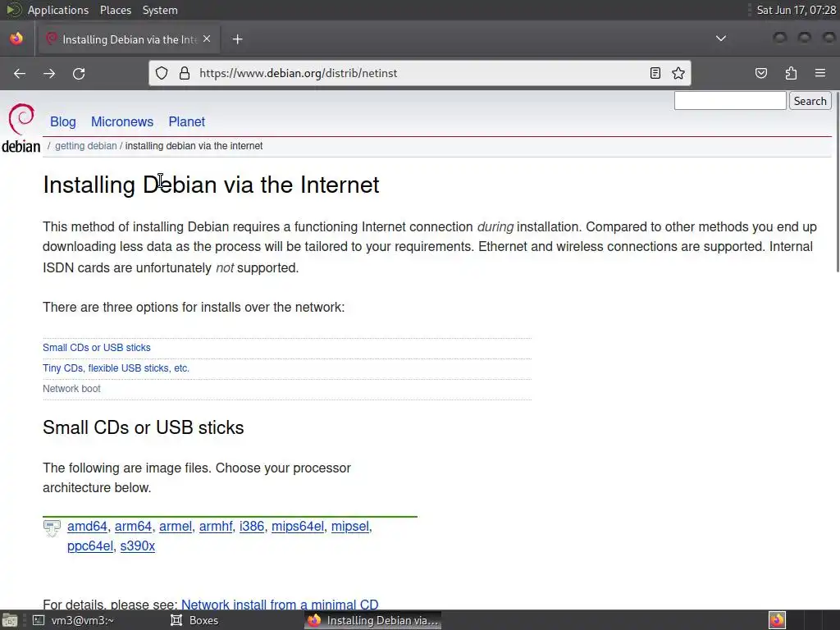This screenshot has width=840, height=630.
Task: Click the download icon beside amd64
Action: [52, 529]
